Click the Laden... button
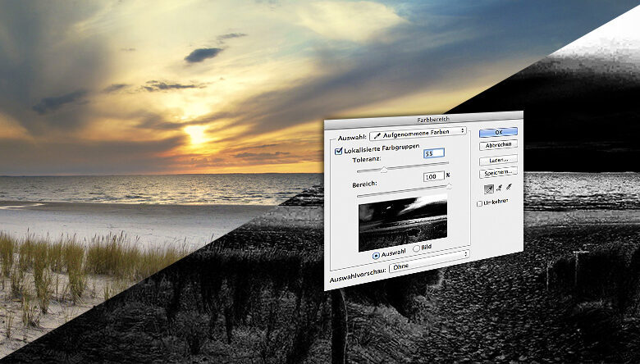 pos(498,160)
